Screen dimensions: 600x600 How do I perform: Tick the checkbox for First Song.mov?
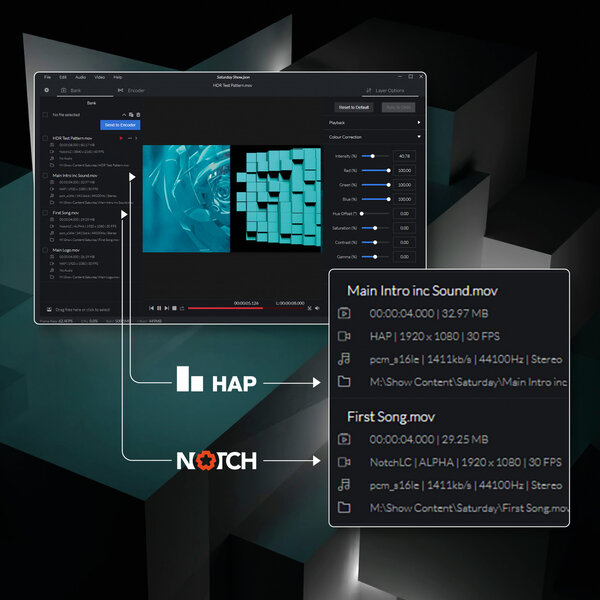(45, 213)
